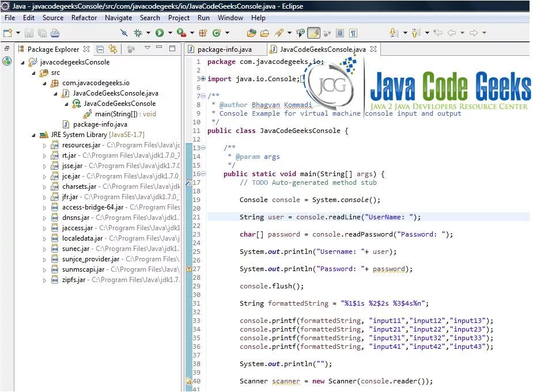
Task: Expand the rt.jar tree node
Action: [x=44, y=156]
